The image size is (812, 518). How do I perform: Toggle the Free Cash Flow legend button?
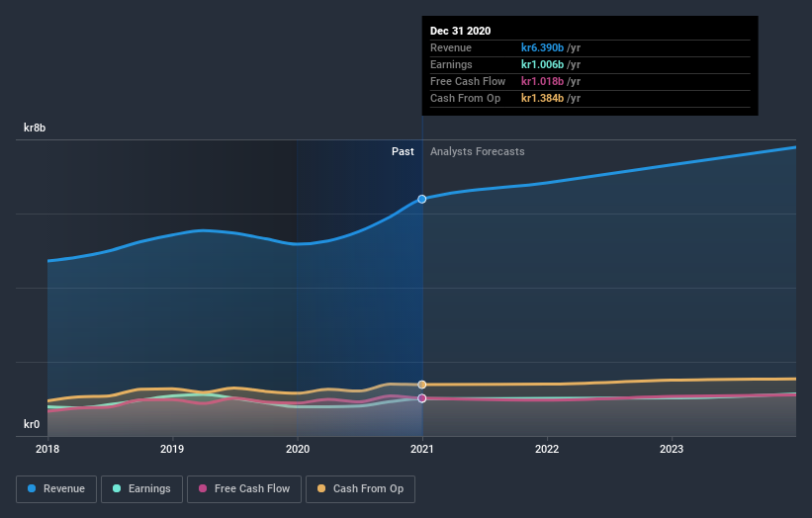[x=244, y=489]
